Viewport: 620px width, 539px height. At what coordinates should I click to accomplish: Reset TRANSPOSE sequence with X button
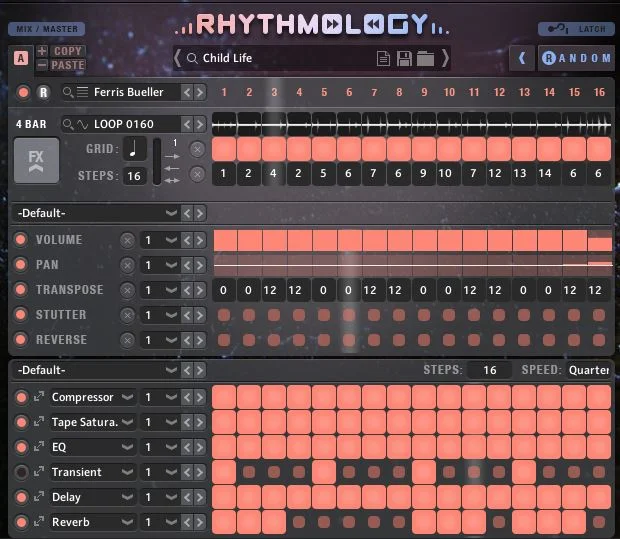click(x=127, y=290)
